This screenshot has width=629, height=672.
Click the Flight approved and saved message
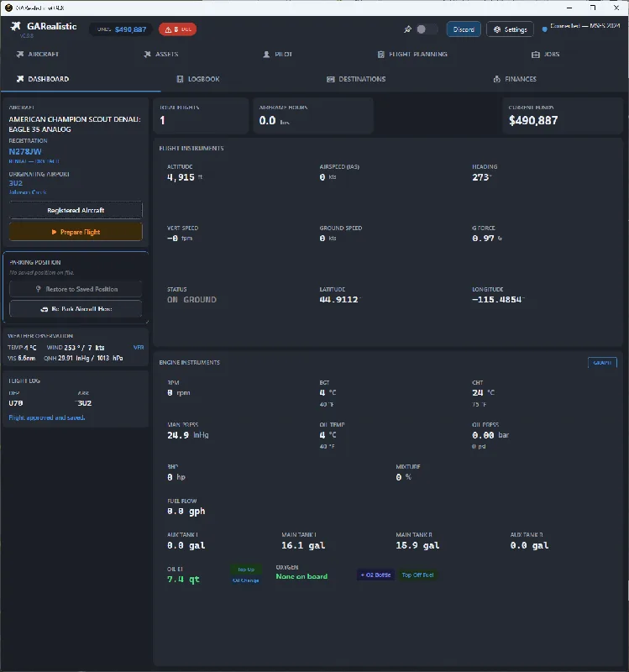tap(47, 417)
